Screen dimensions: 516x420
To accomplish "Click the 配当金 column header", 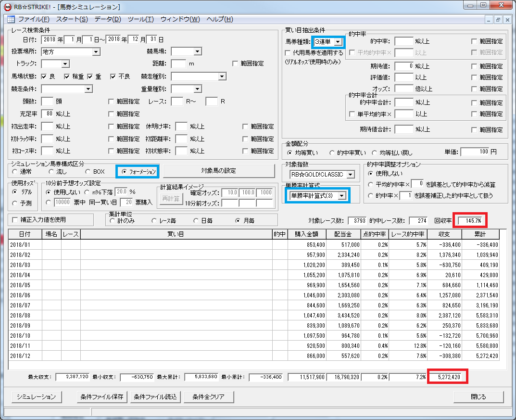I will coord(343,234).
